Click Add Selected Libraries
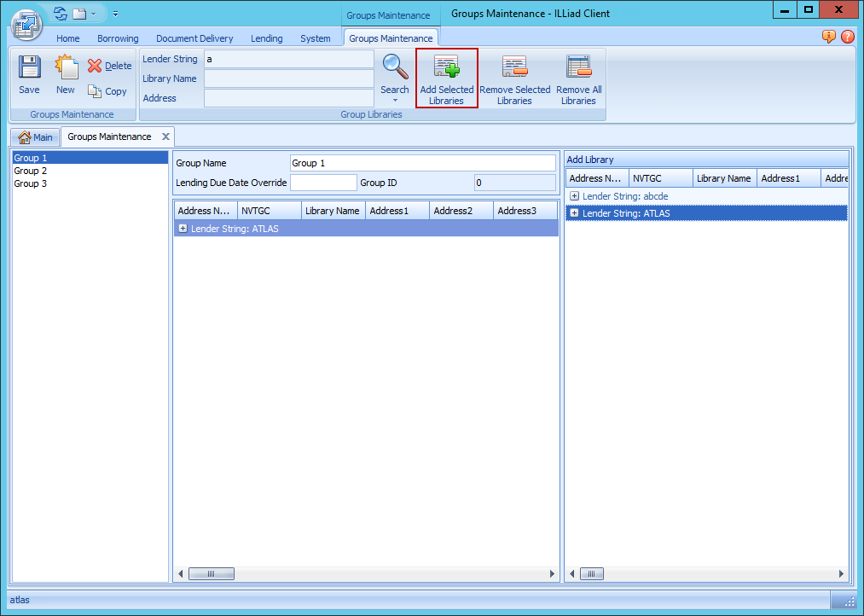The height and width of the screenshot is (616, 864). 447,78
